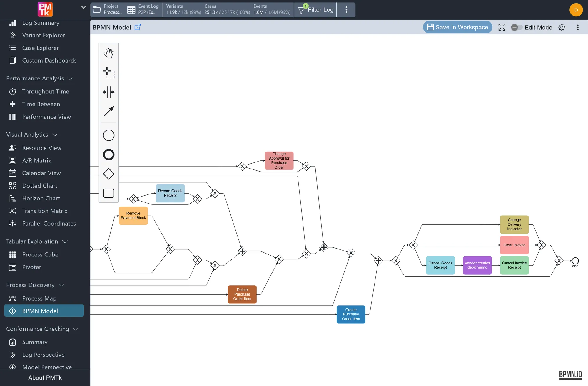Collapse the Visual Analytics section

[x=55, y=135]
